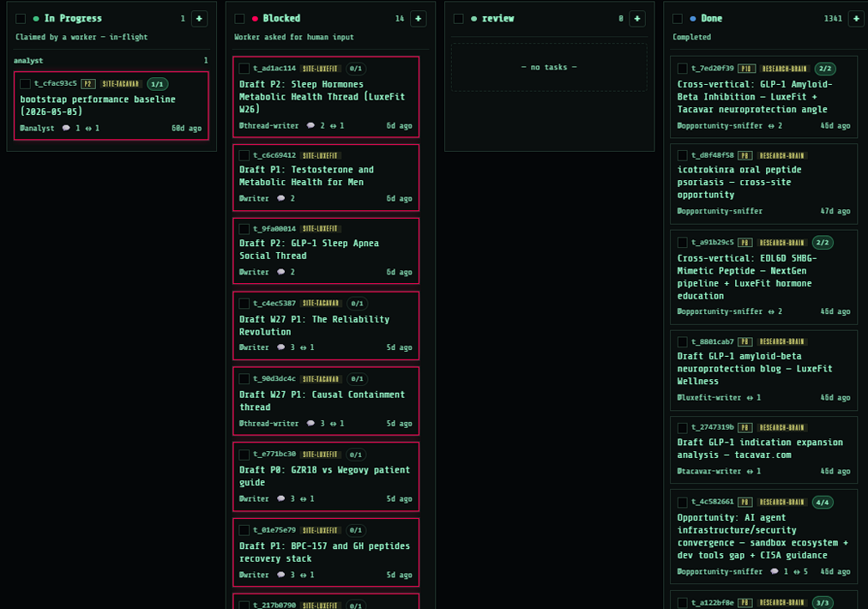Image resolution: width=868 pixels, height=609 pixels.
Task: Open comments icon on AI agent infrastructure card
Action: 774,571
